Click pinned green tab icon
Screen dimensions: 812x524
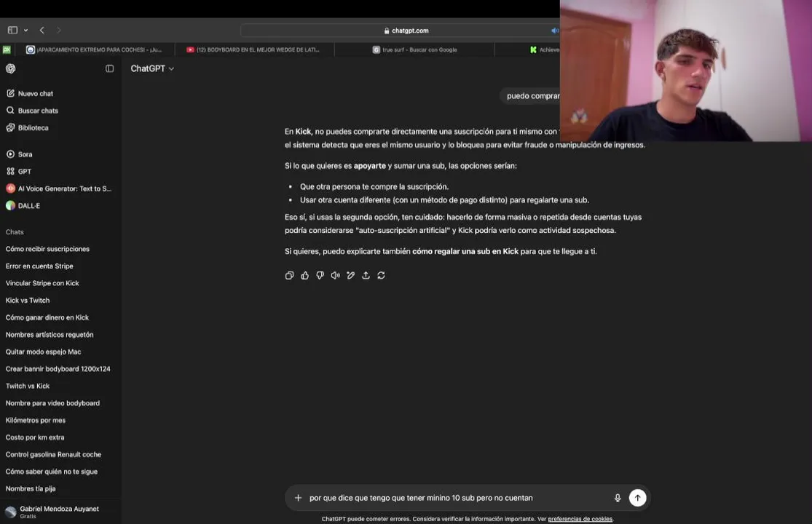coord(7,49)
